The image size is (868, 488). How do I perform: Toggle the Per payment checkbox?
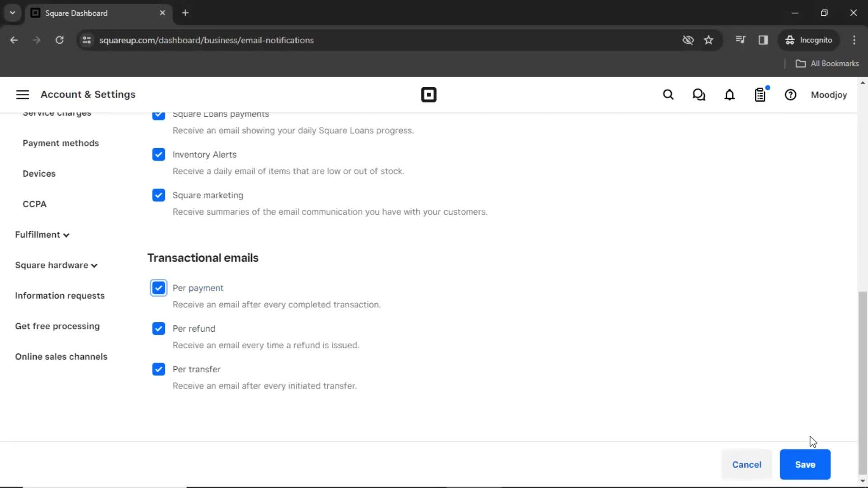coord(159,288)
